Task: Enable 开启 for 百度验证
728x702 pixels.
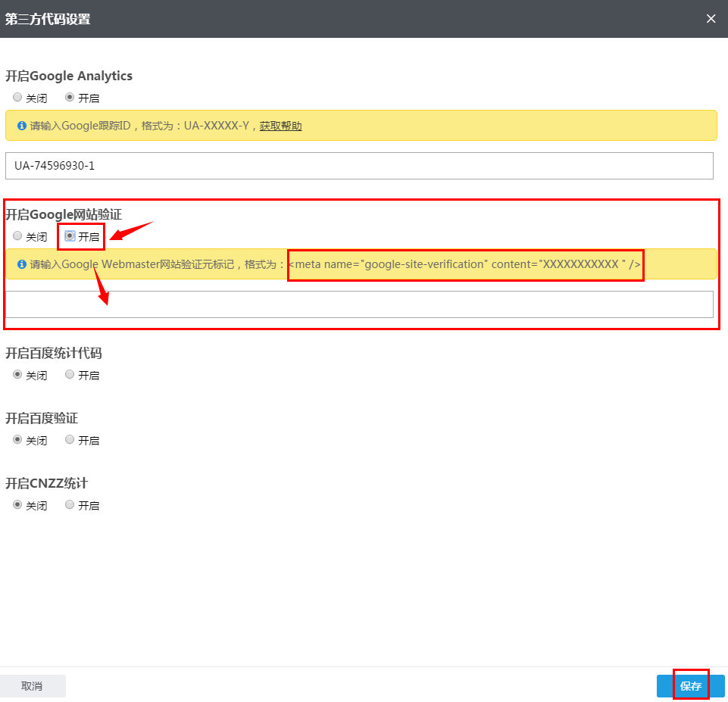Action: (70, 440)
